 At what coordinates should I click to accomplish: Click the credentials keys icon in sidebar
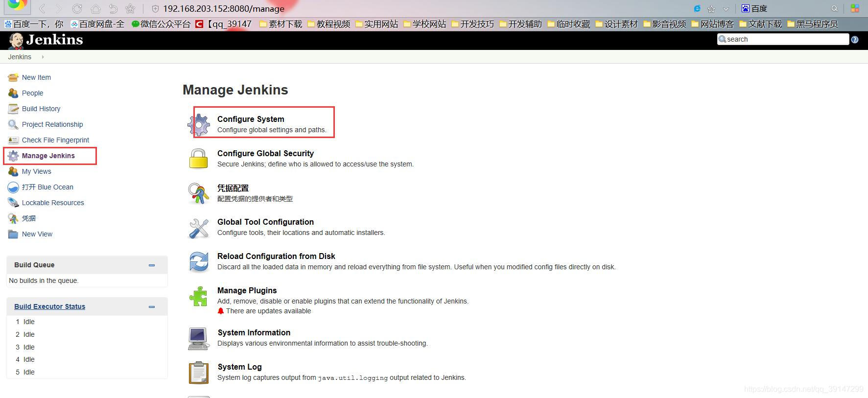[13, 218]
